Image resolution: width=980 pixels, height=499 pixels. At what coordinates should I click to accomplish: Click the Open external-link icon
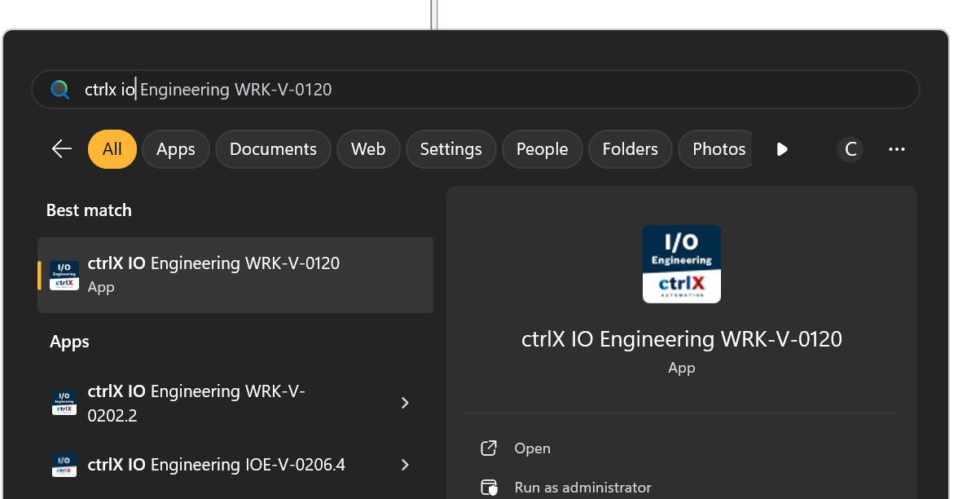pos(489,448)
